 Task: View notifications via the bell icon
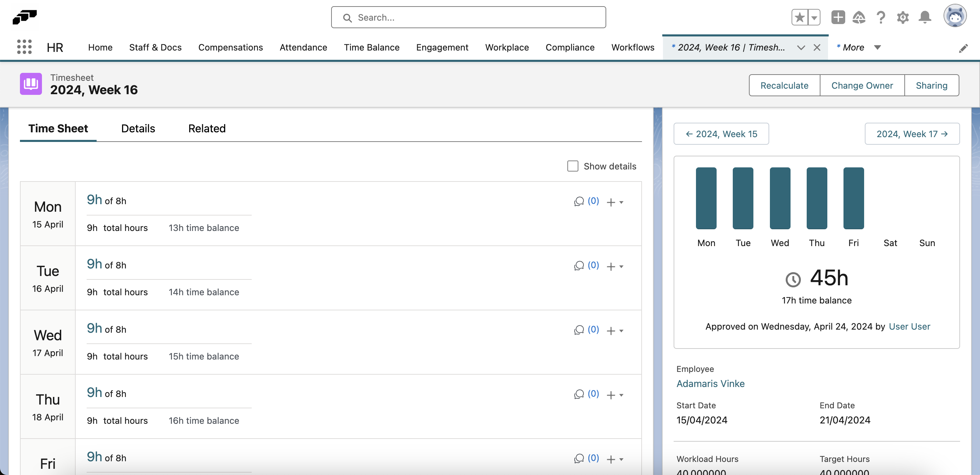pyautogui.click(x=924, y=17)
